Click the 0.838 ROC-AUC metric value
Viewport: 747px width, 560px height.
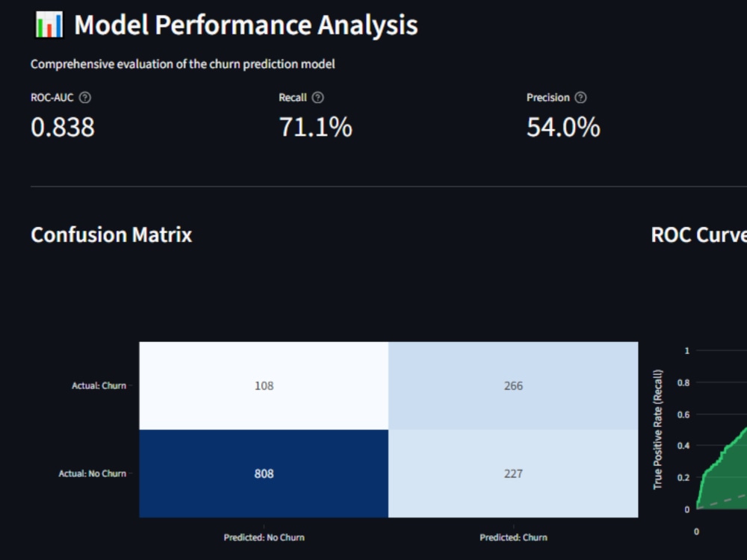point(63,128)
